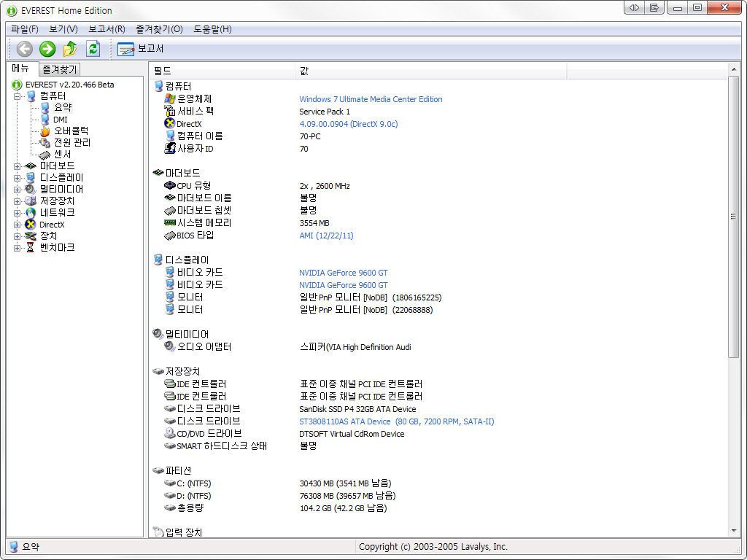747x560 pixels.
Task: Open the ST3808110AS ATA Device link
Action: point(396,421)
